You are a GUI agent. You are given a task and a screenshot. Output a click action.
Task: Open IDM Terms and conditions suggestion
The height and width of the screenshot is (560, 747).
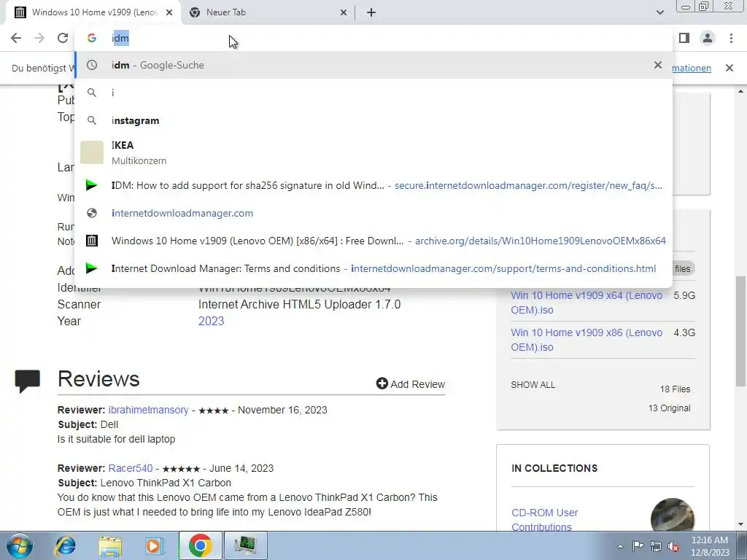[373, 268]
